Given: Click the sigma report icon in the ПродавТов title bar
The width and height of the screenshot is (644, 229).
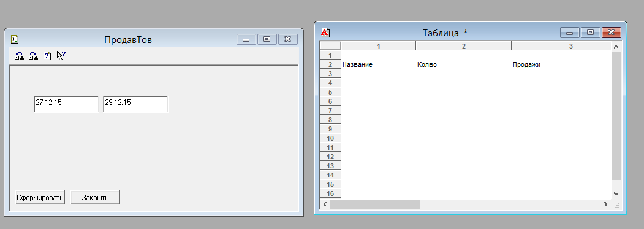Looking at the screenshot, I should point(15,39).
